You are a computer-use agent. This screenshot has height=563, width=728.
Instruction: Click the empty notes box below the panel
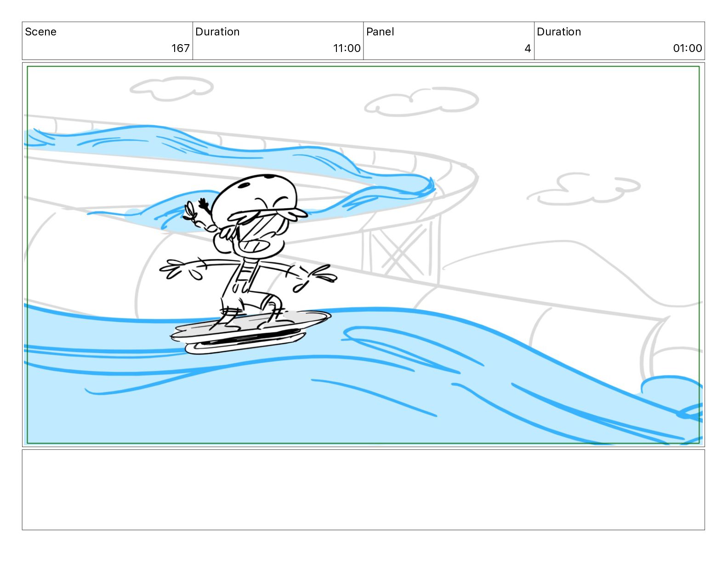click(363, 490)
